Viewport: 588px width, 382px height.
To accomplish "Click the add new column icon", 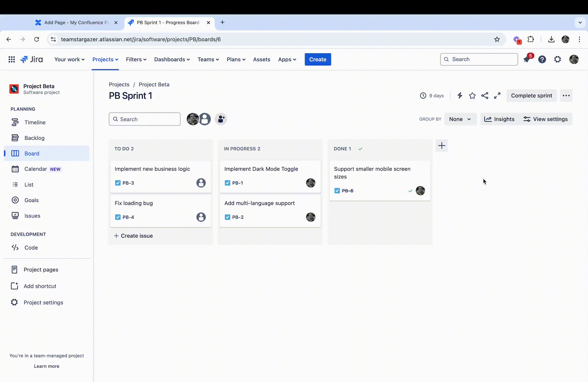I will 441,146.
